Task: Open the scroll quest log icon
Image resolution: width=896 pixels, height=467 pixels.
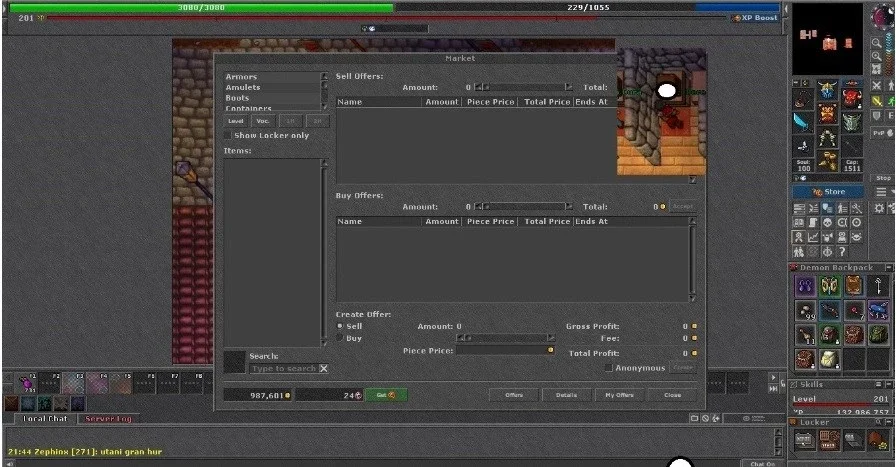Action: [813, 222]
